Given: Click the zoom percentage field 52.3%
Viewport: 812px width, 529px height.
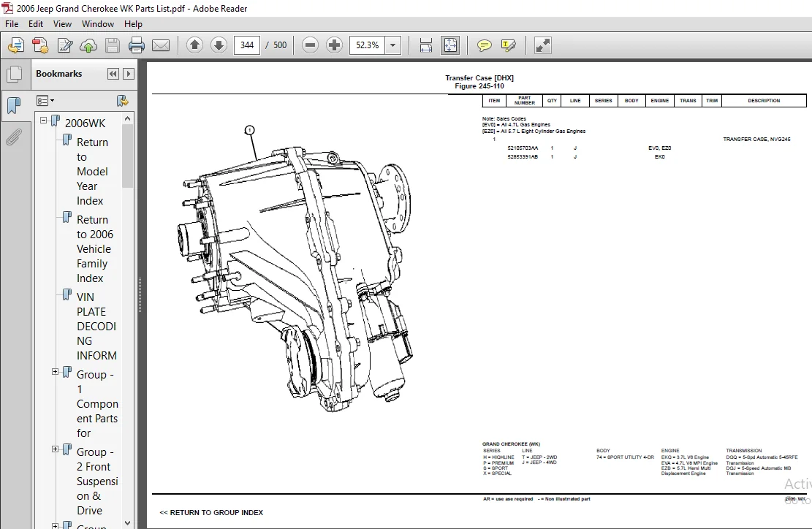Looking at the screenshot, I should click(368, 45).
